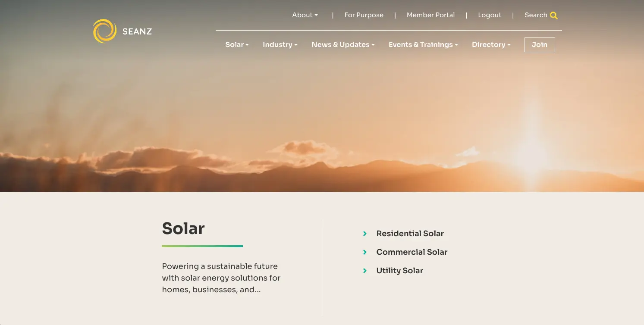Viewport: 644px width, 325px height.
Task: Visit the Commercial Solar page
Action: (x=412, y=252)
